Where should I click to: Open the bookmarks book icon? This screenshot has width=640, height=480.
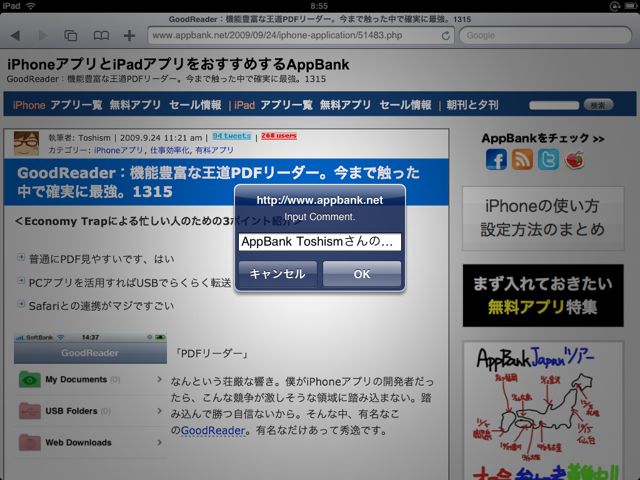(101, 36)
